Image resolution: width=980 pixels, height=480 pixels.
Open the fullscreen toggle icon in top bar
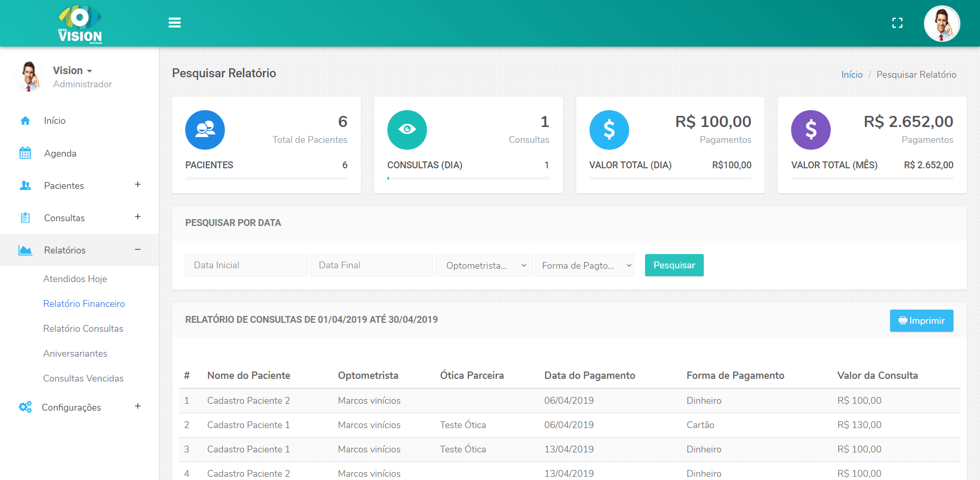click(x=897, y=22)
